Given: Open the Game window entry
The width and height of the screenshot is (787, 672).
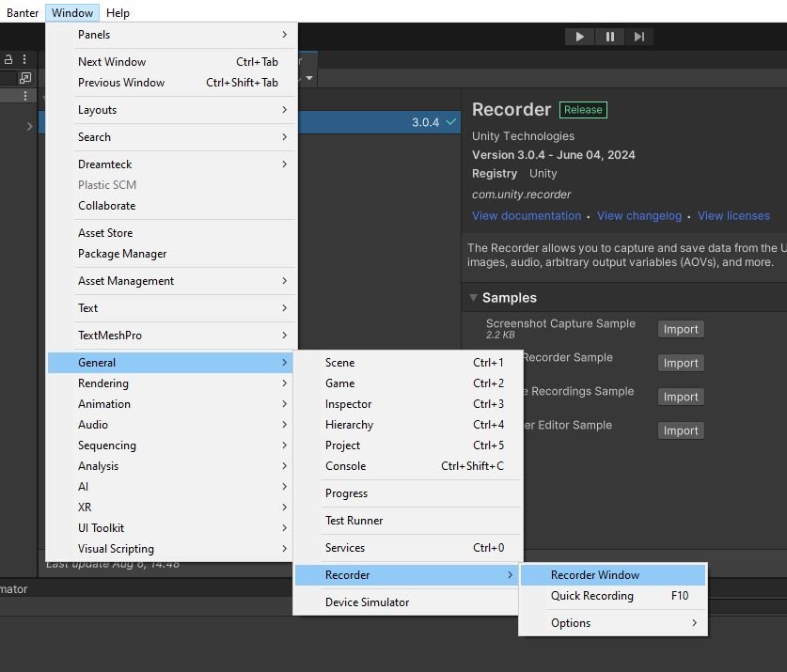Looking at the screenshot, I should tap(408, 383).
